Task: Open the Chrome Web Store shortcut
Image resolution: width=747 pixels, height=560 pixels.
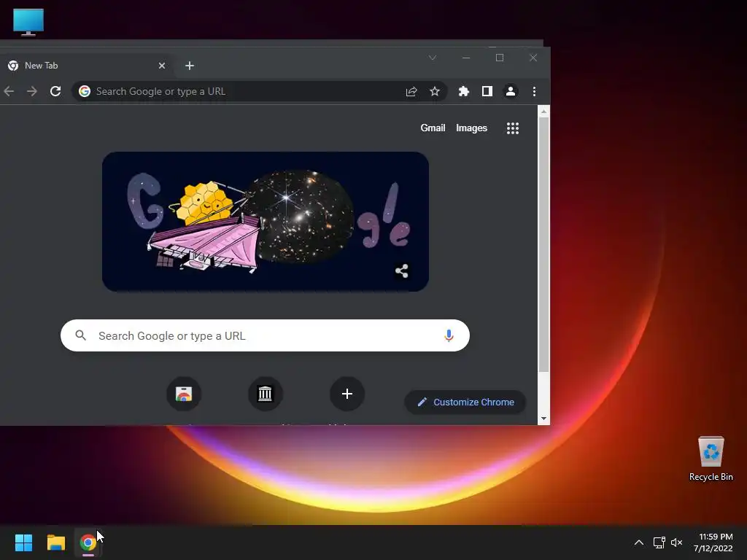Action: tap(183, 394)
